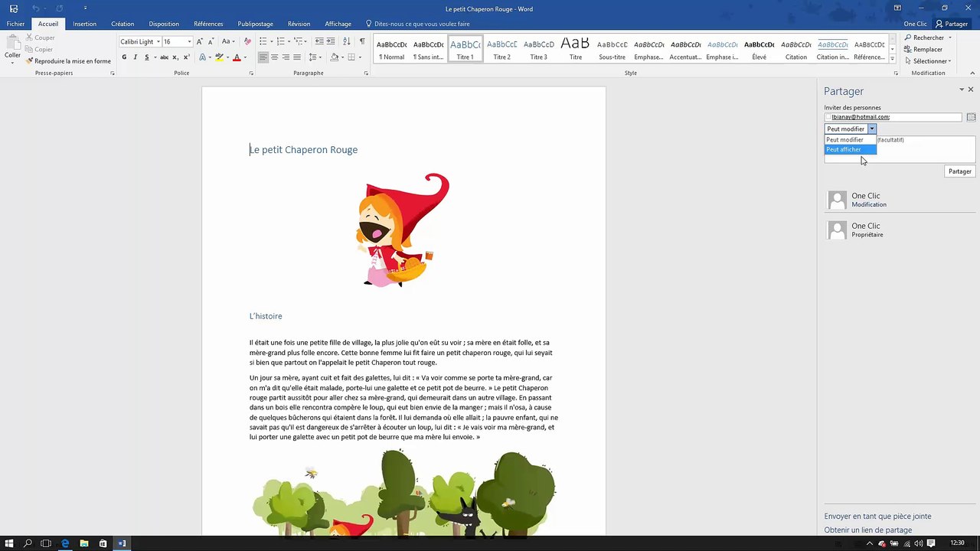Switch to the Création tab
This screenshot has width=980, height=551.
122,24
